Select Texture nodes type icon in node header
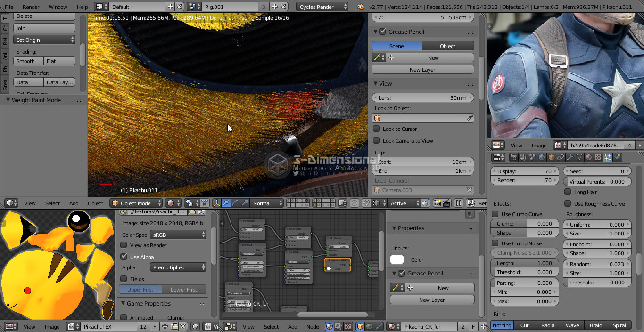 [348, 326]
